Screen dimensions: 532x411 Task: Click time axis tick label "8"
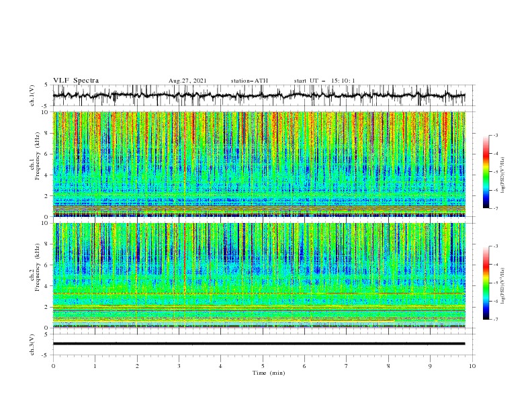click(388, 366)
